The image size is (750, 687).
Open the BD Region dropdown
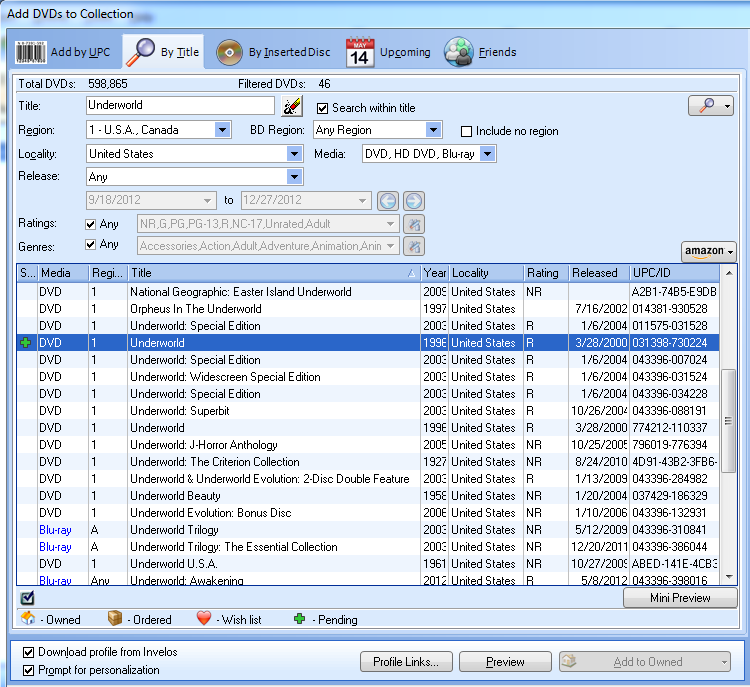point(433,130)
